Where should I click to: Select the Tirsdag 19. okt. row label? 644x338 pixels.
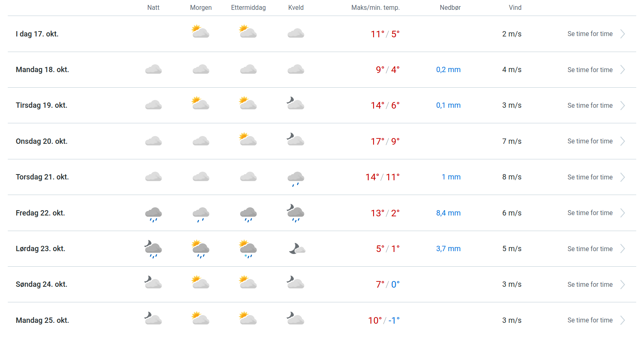point(41,105)
